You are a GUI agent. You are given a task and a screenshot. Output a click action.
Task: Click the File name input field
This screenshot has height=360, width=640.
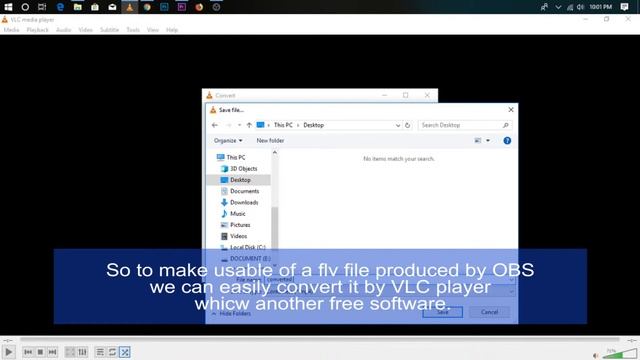[x=389, y=280]
